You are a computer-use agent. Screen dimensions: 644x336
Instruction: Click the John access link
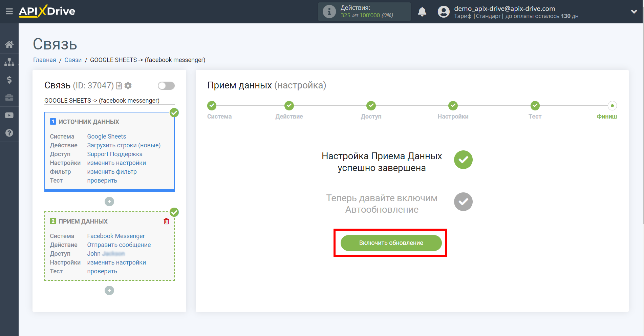click(106, 254)
